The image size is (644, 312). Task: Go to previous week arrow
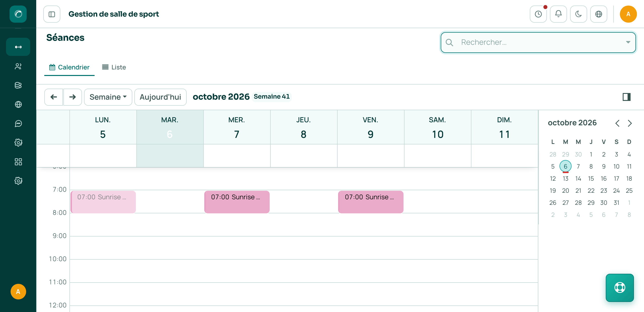click(x=54, y=97)
